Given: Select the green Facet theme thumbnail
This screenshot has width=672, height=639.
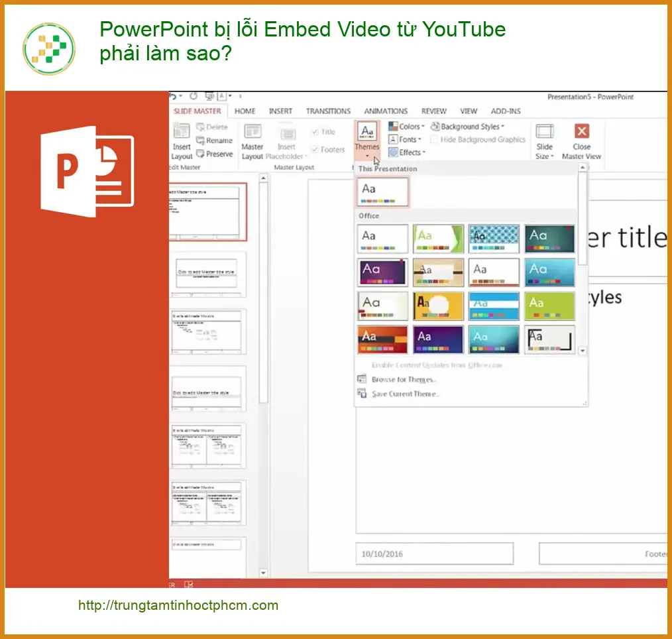Looking at the screenshot, I should click(x=438, y=238).
